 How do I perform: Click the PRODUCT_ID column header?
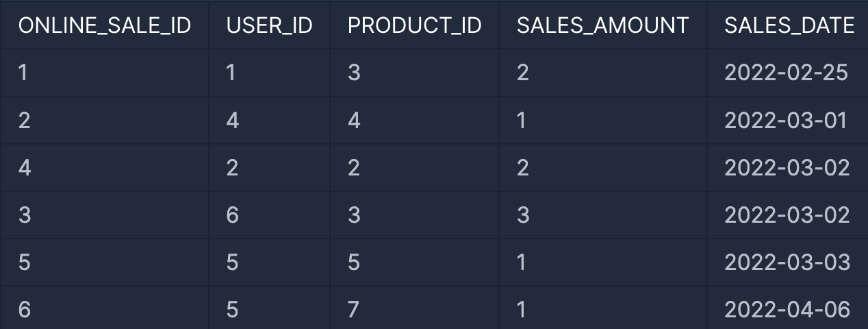coord(415,25)
